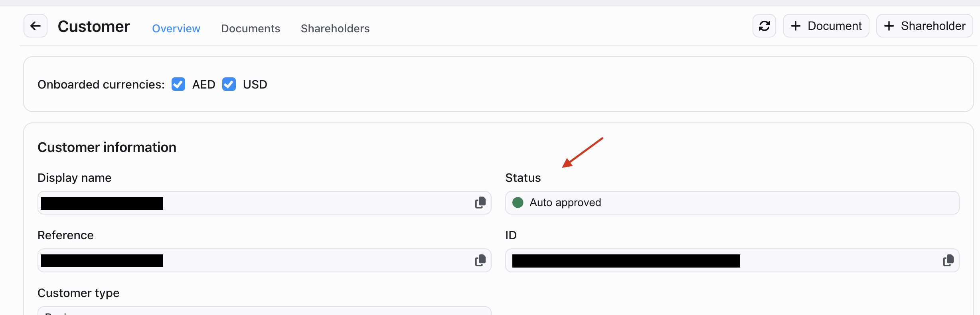This screenshot has width=980, height=315.
Task: Copy the Display name value
Action: coord(480,203)
